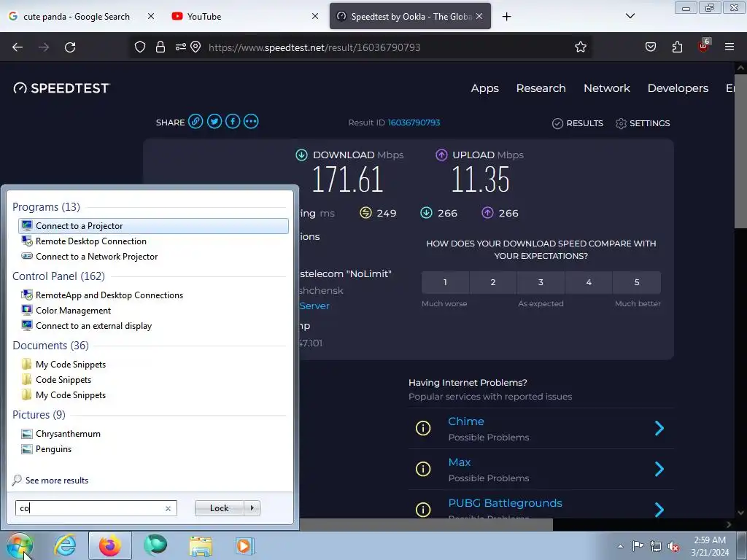Open Connect to an external display

coord(153,326)
